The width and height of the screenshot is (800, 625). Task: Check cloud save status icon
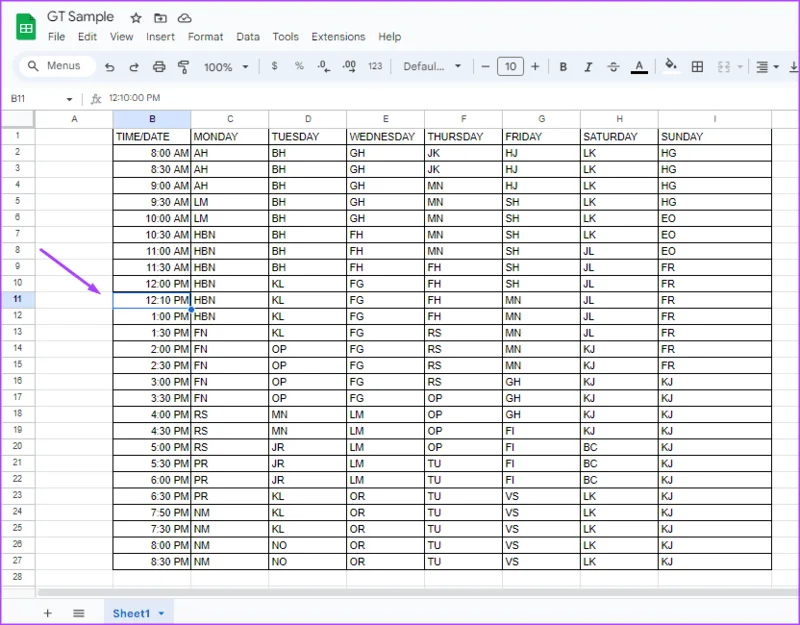184,18
